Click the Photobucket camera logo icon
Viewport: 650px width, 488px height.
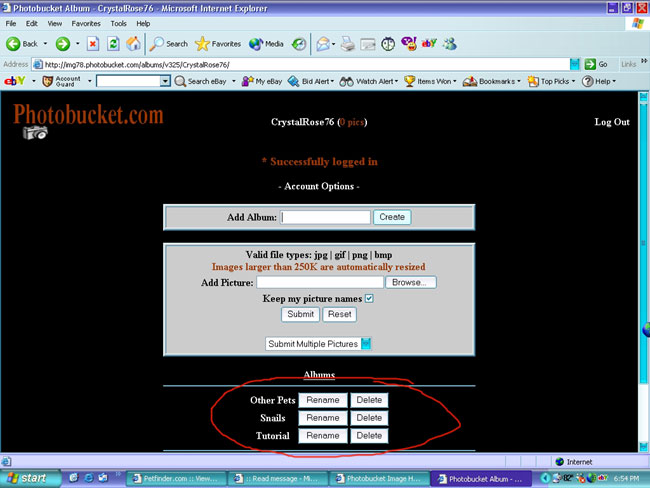pyautogui.click(x=35, y=133)
